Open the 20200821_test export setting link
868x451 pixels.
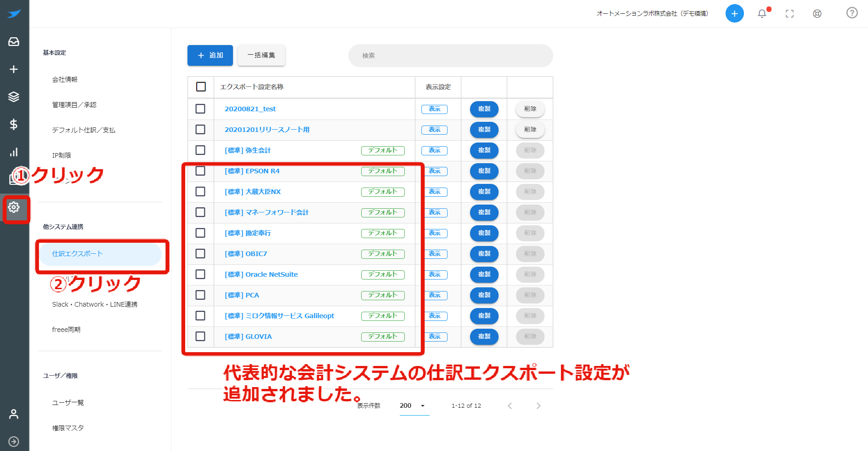(x=250, y=109)
